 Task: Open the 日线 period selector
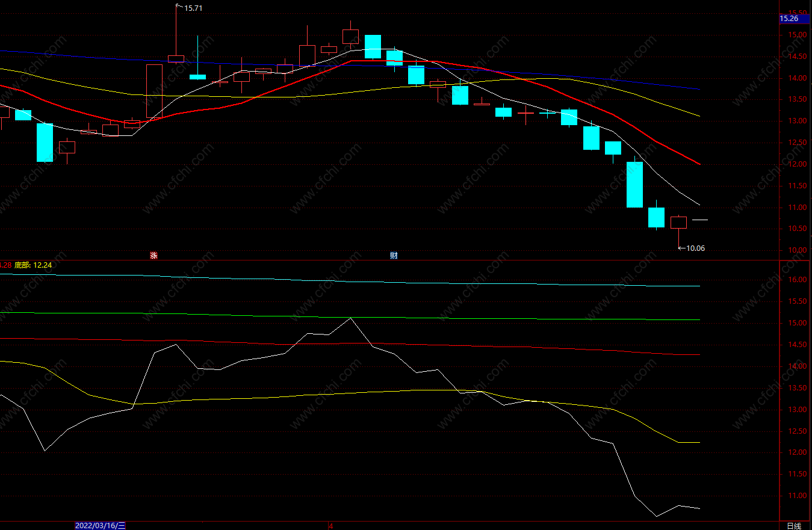pos(795,526)
